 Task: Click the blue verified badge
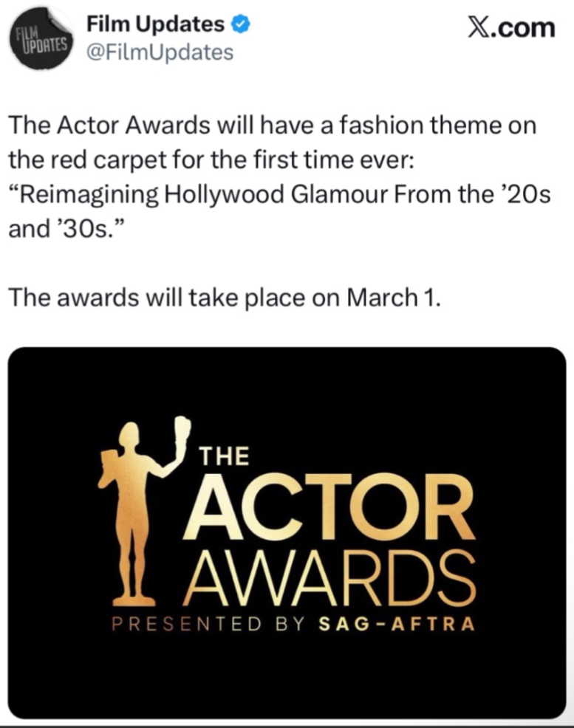coord(240,24)
